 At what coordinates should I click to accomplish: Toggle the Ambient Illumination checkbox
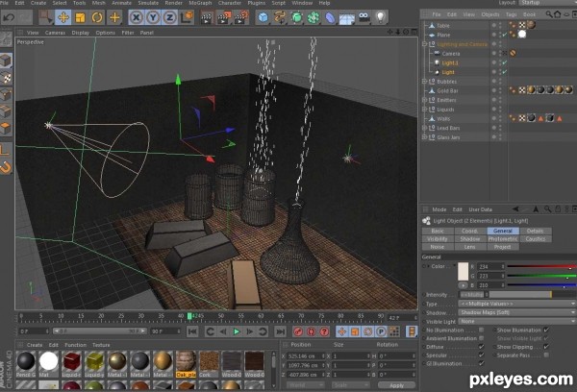481,338
